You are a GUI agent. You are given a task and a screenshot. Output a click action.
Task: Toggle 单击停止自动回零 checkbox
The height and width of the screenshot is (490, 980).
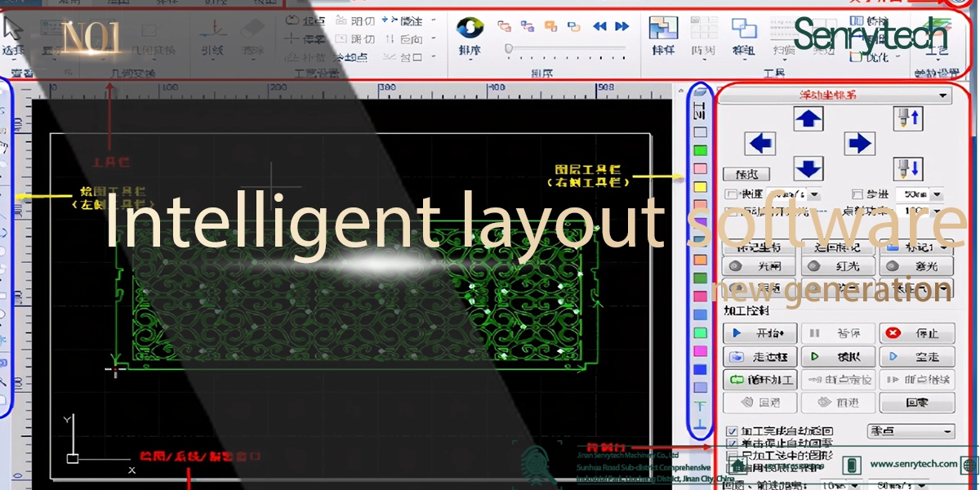(733, 443)
